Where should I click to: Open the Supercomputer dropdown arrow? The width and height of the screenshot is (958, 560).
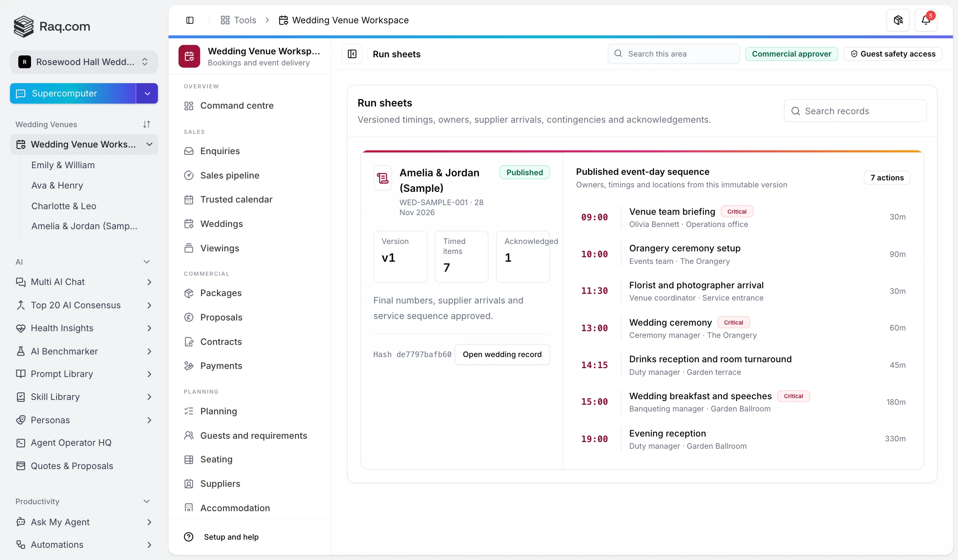click(x=147, y=94)
